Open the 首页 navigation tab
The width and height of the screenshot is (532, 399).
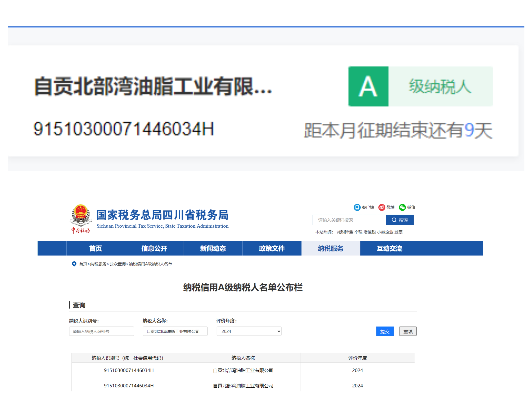(x=95, y=248)
